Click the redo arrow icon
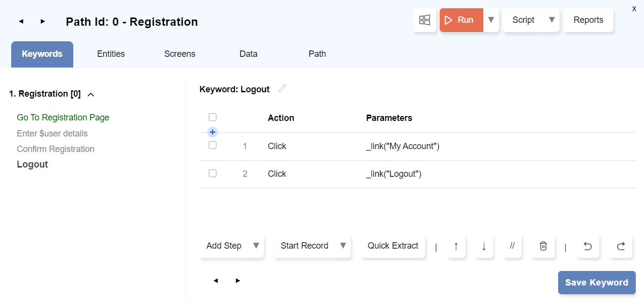The width and height of the screenshot is (644, 303). [x=621, y=246]
